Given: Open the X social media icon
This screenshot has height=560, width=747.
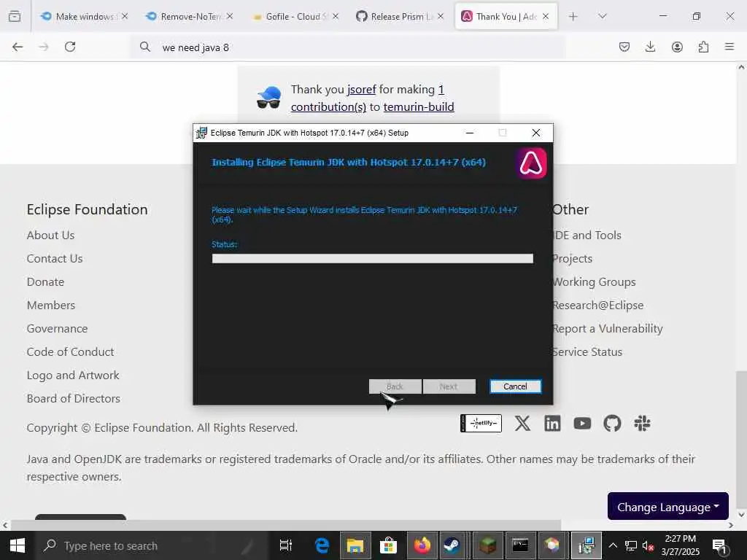Looking at the screenshot, I should point(522,424).
